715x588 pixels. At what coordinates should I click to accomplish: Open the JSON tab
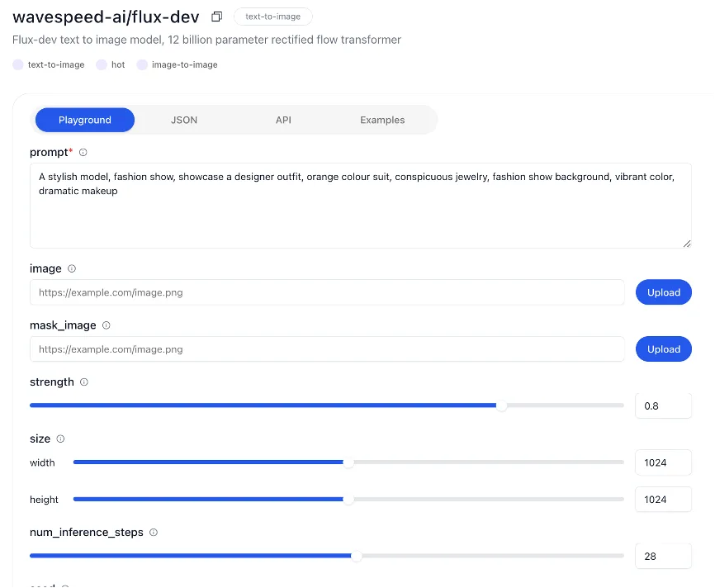click(x=184, y=120)
